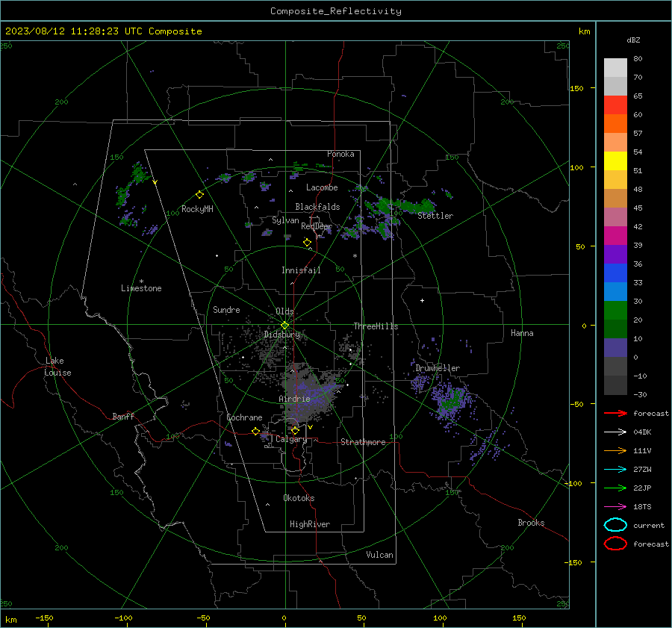Click the Drumheller label
Screen dimensions: 672x628
(x=438, y=368)
